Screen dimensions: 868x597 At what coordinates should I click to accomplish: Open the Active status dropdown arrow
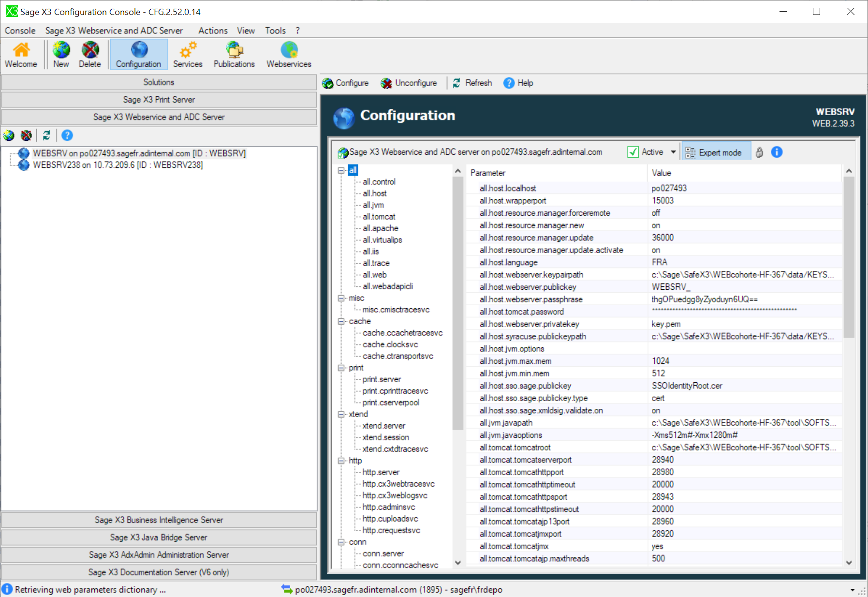tap(673, 151)
